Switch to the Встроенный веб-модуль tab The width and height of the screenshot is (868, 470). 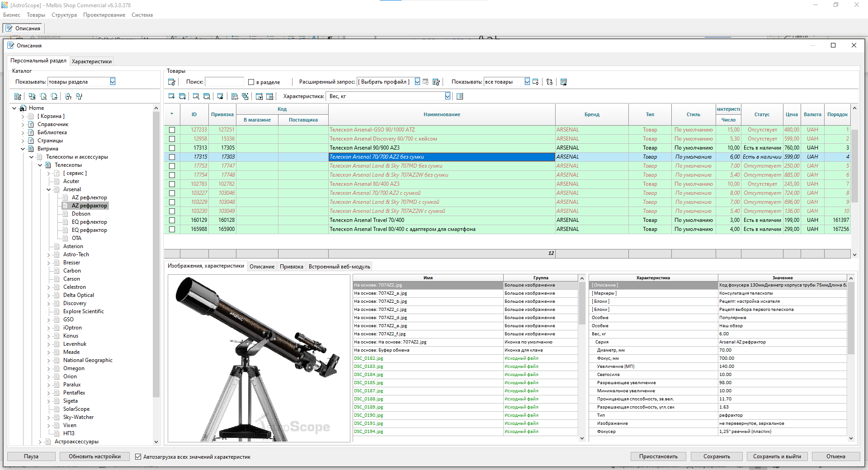pos(340,267)
